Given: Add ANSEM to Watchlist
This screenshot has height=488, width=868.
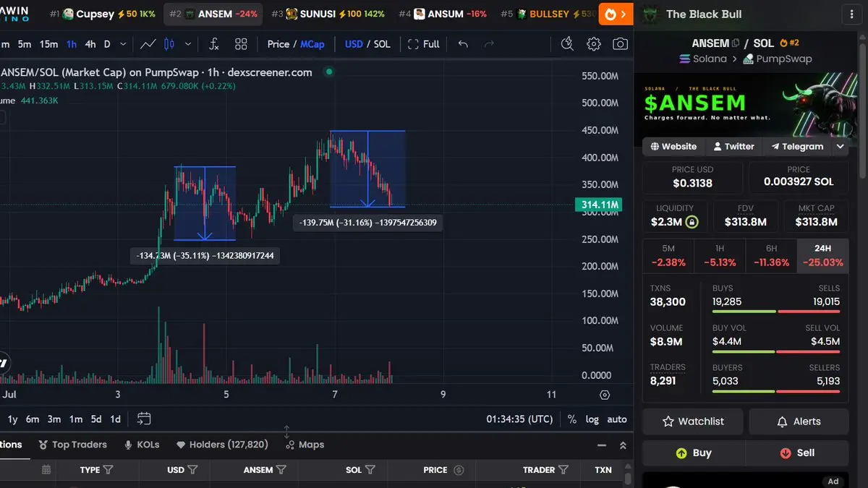Looking at the screenshot, I should tap(693, 421).
